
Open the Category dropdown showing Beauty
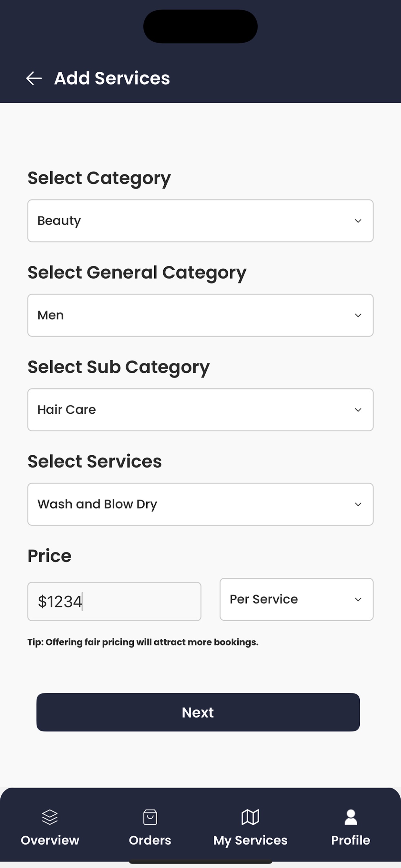point(200,221)
